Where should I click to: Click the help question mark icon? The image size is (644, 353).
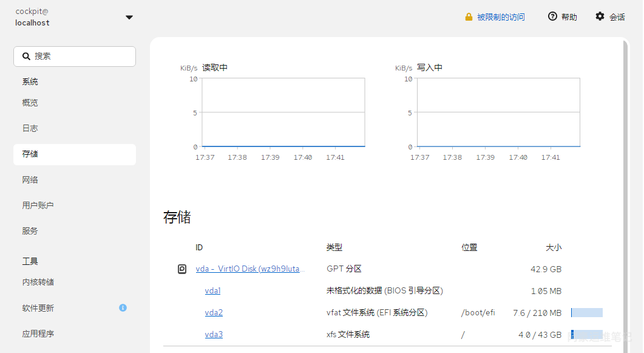(x=552, y=16)
